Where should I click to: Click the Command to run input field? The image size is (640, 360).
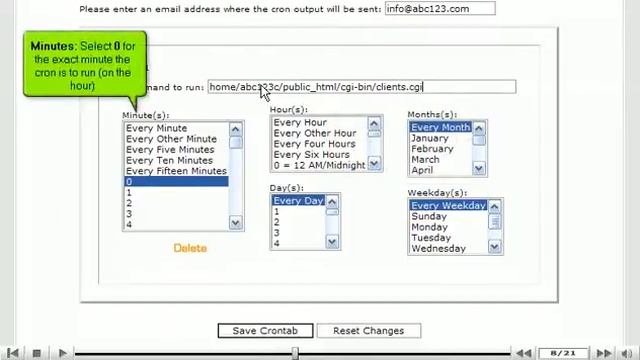(x=362, y=87)
